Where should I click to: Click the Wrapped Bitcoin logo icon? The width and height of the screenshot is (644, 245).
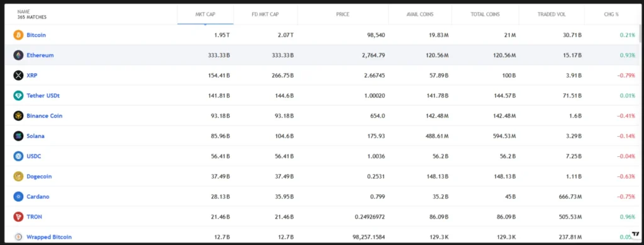tap(18, 237)
